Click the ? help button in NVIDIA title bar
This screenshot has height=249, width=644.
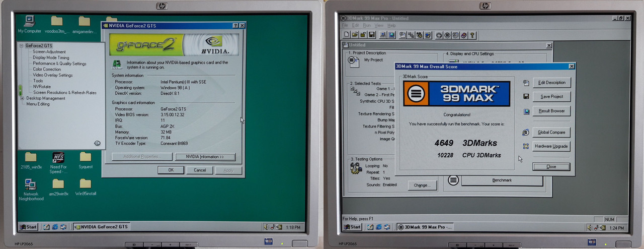tap(235, 25)
